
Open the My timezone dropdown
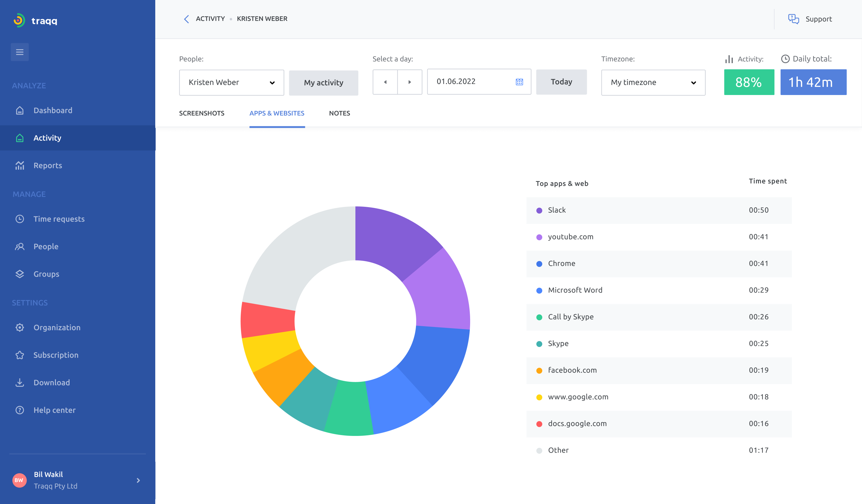pos(653,83)
